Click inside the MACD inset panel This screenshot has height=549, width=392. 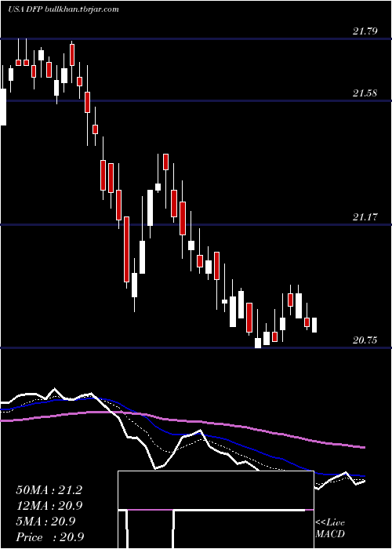(x=216, y=510)
